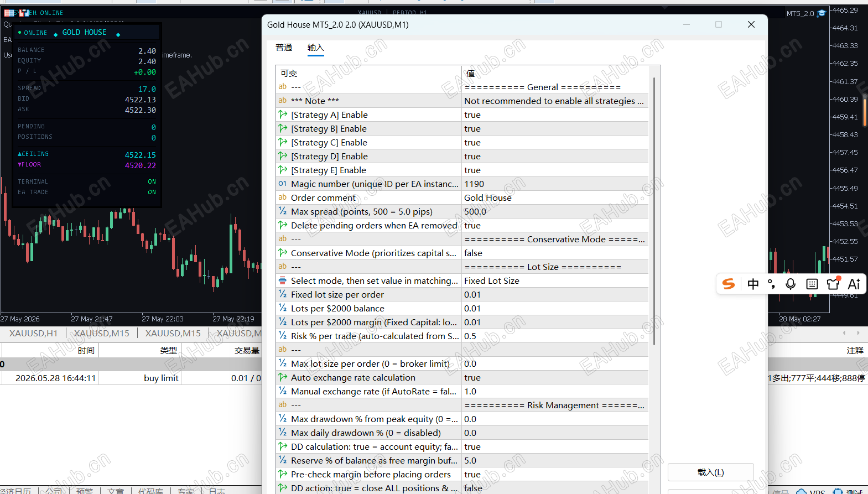Click the icon beside Max daily drawdown %
Viewport: 868px width, 494px height.
point(283,433)
